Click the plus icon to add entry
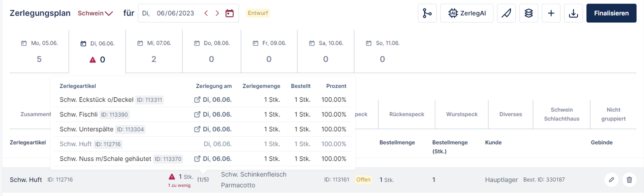 pyautogui.click(x=551, y=13)
